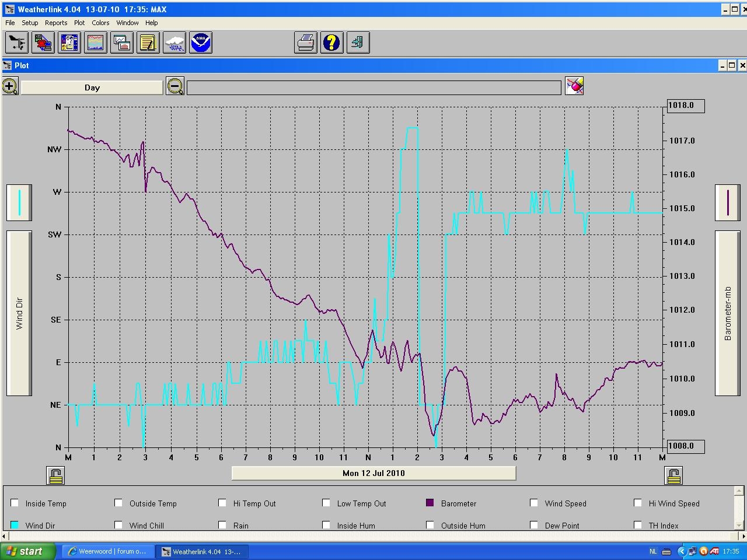Screen dimensions: 747x560
Task: Open the Day time span selector
Action: pos(92,87)
